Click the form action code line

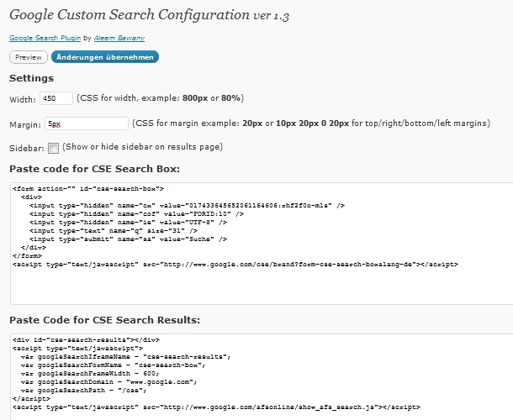88,189
